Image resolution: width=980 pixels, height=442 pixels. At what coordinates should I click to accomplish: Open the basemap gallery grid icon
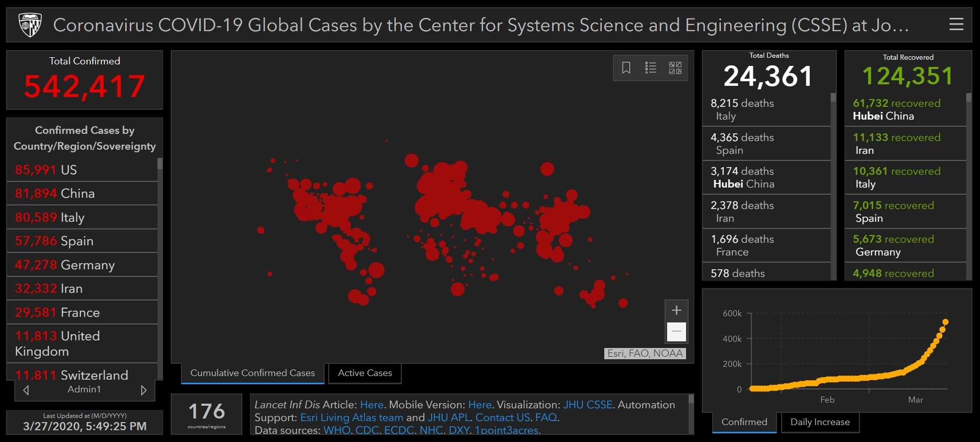675,67
